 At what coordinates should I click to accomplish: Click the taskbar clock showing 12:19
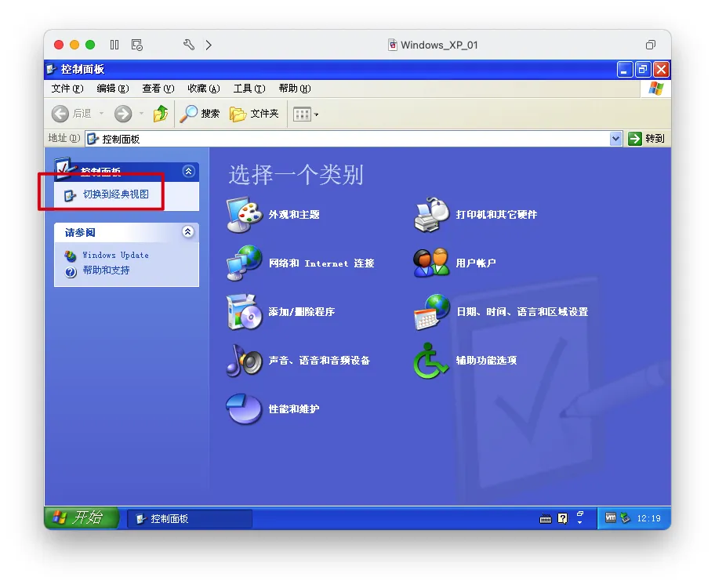tap(648, 518)
